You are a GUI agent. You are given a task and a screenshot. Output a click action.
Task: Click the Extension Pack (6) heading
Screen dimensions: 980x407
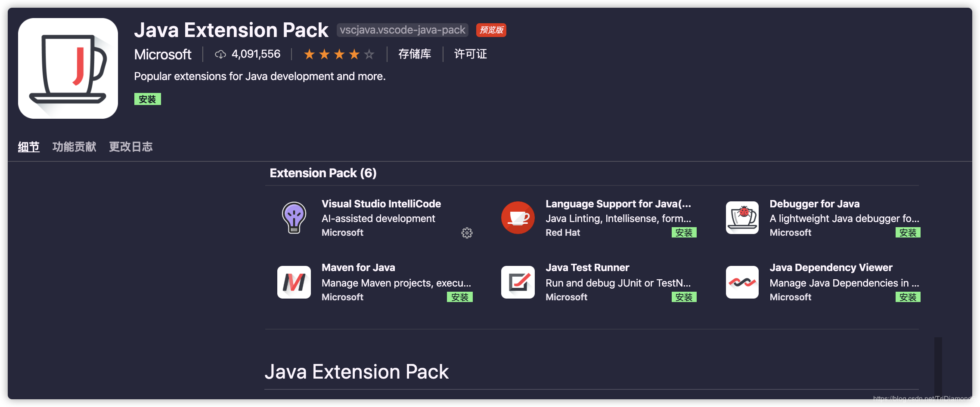(323, 173)
